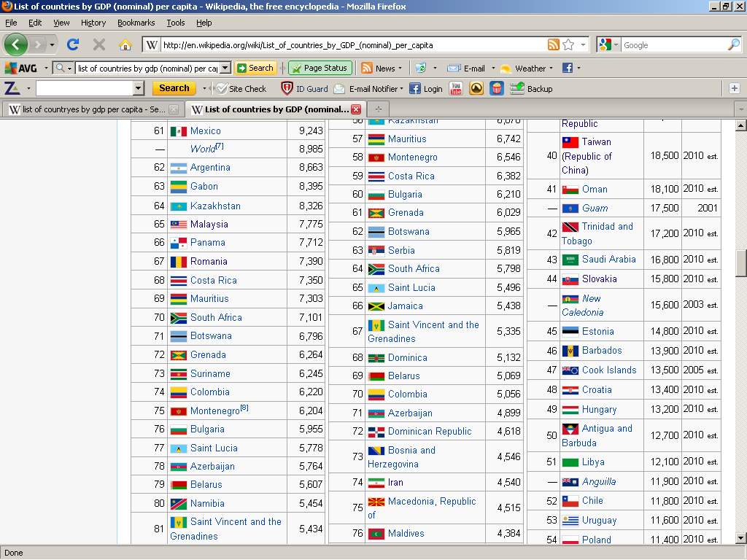Image resolution: width=747 pixels, height=560 pixels.
Task: Expand the E-mail Notifier dropdown arrow
Action: [401, 89]
